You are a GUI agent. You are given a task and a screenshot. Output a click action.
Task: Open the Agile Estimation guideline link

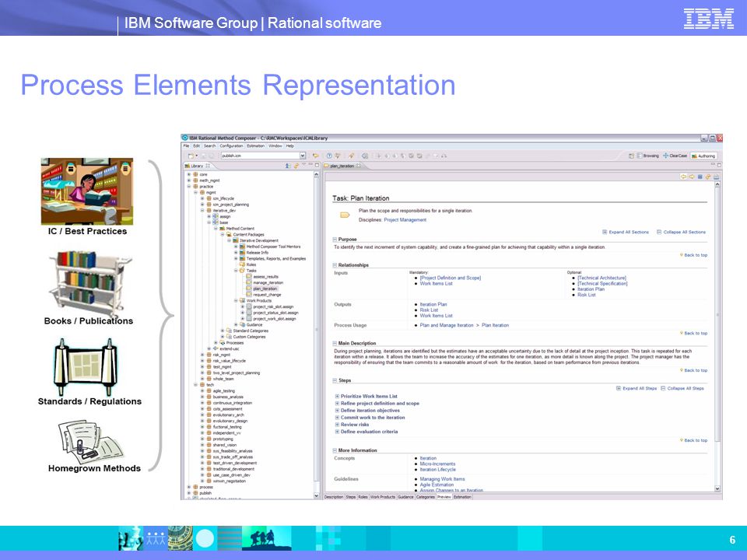(x=437, y=485)
